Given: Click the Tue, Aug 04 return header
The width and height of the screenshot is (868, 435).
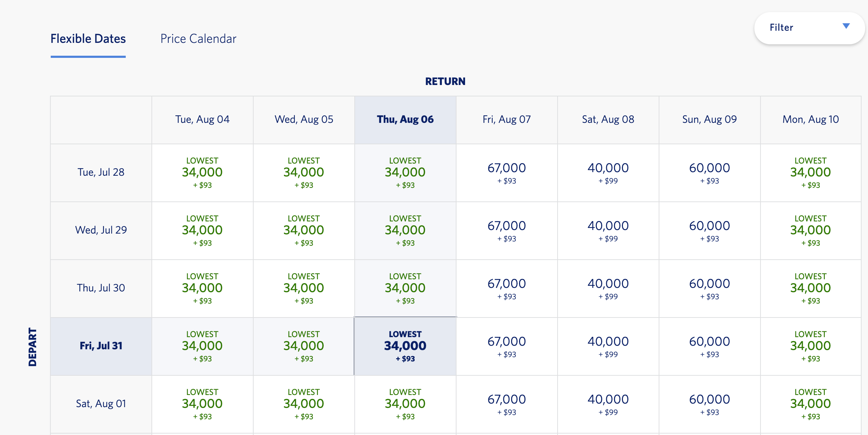Looking at the screenshot, I should 202,119.
